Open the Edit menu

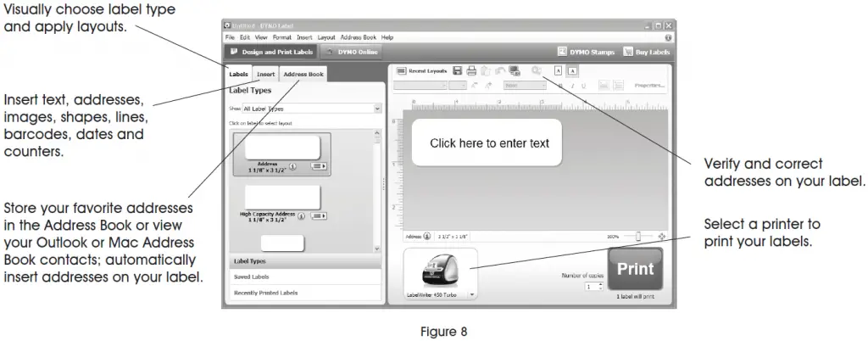coord(245,37)
